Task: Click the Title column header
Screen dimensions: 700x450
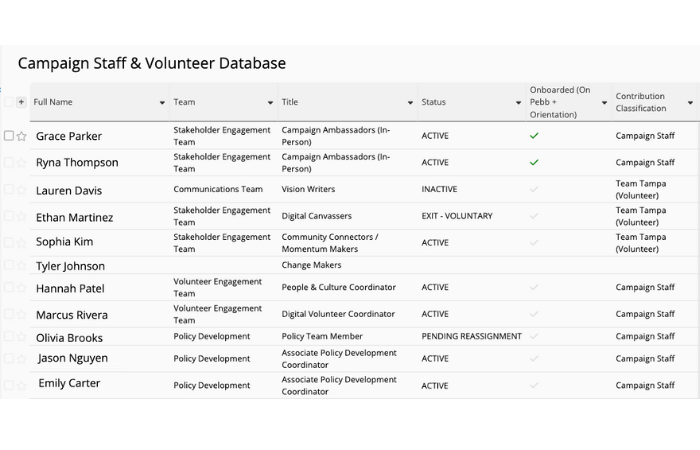Action: (290, 102)
